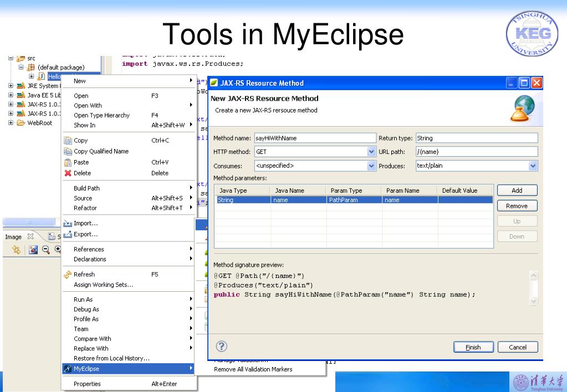Open the Produces dropdown arrow
Viewport: 567px width, 392px height.
(533, 165)
